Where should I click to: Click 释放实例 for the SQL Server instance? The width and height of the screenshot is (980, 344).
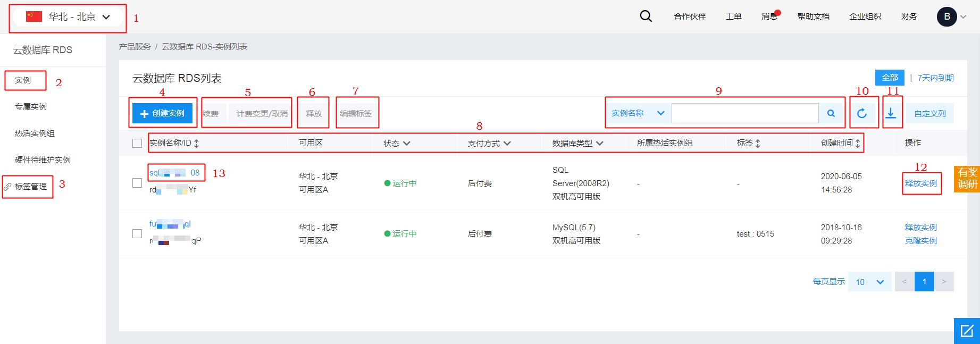[x=921, y=183]
